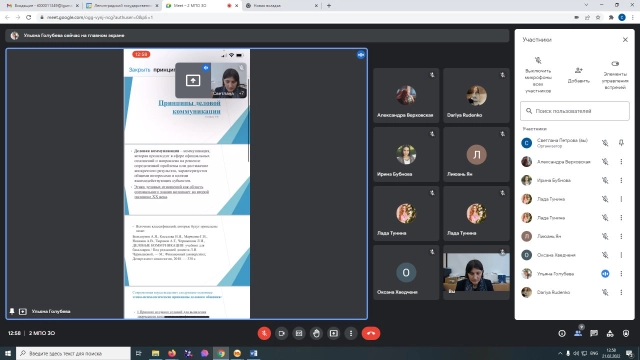Switch to the Новая вкладка browser tab
The height and width of the screenshot is (360, 640).
[282, 6]
